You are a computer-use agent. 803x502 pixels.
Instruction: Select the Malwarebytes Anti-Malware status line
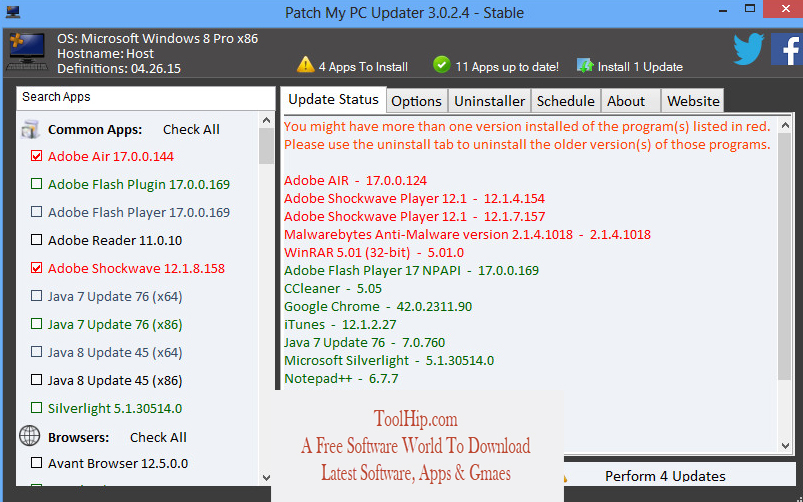click(467, 235)
